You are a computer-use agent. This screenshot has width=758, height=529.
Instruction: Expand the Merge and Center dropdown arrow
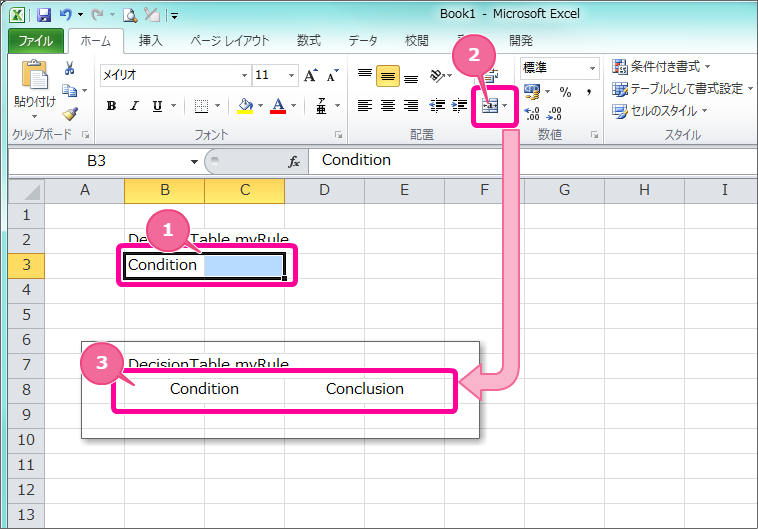[505, 105]
